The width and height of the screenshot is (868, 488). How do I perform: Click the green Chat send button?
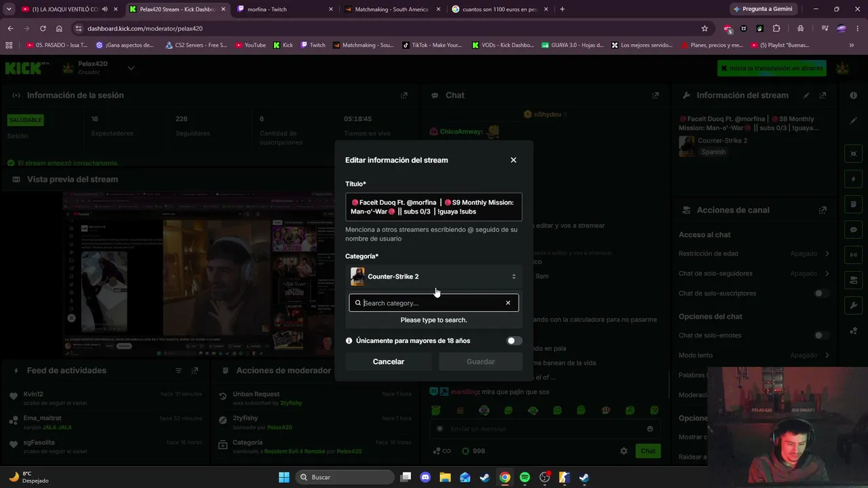(x=648, y=451)
